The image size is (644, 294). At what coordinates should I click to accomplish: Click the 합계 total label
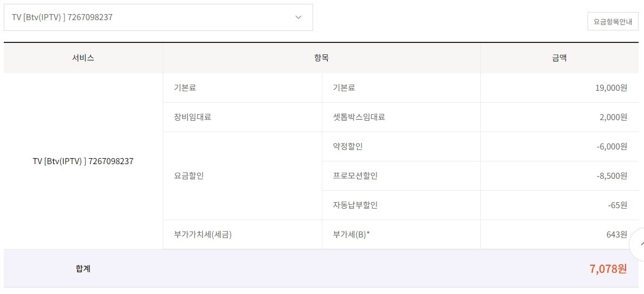click(83, 268)
